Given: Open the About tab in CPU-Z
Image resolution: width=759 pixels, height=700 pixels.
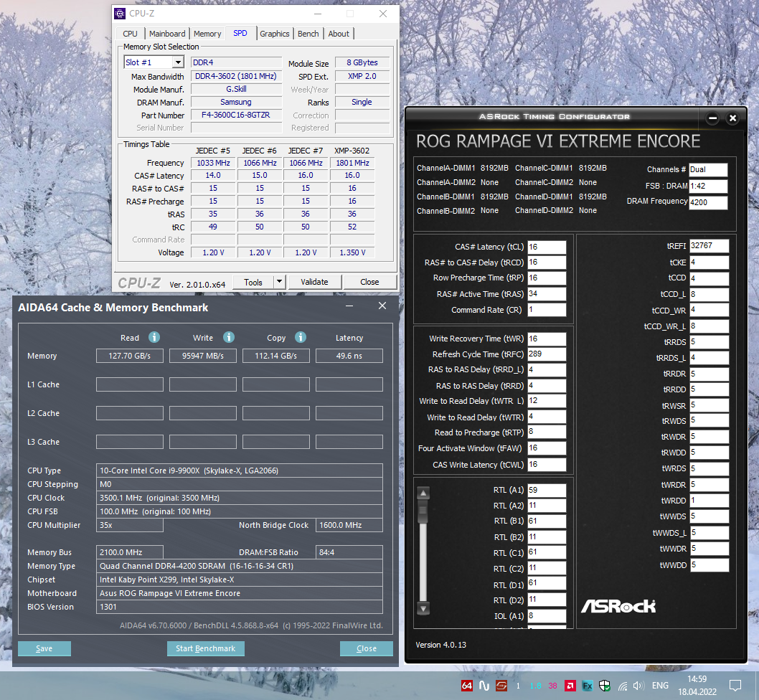Looking at the screenshot, I should coord(339,34).
